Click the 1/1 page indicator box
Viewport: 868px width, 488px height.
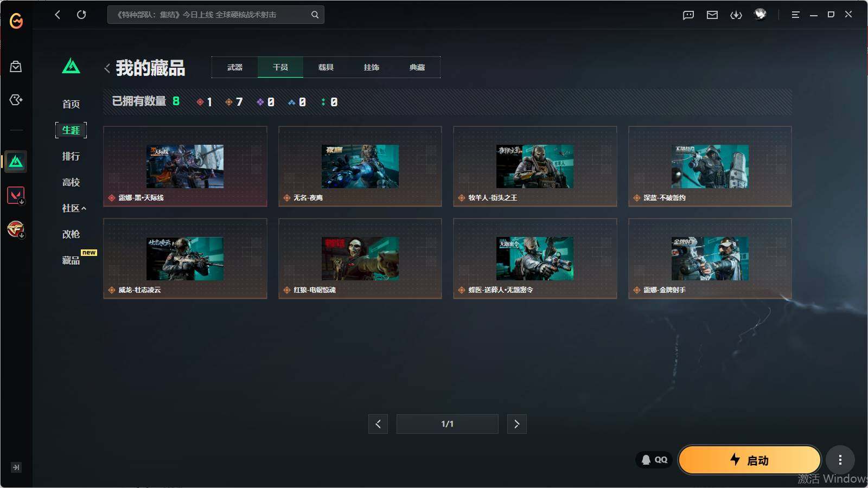point(448,424)
